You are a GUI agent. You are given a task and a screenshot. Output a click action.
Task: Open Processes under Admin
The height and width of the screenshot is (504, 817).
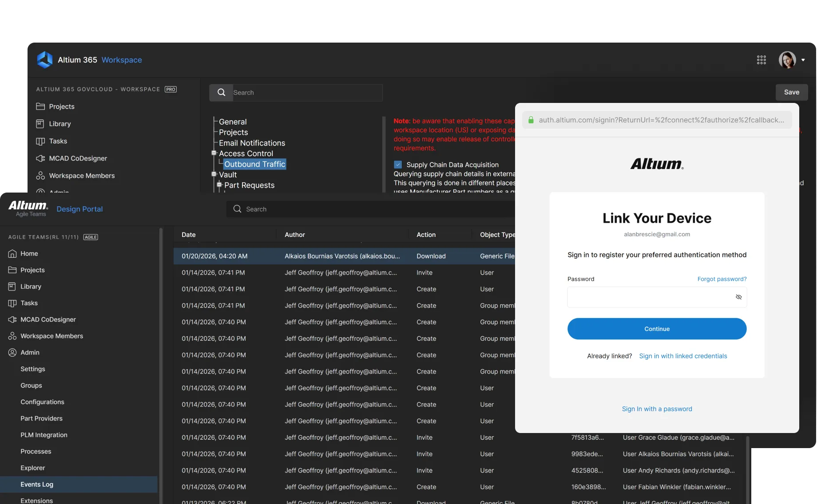click(x=36, y=451)
